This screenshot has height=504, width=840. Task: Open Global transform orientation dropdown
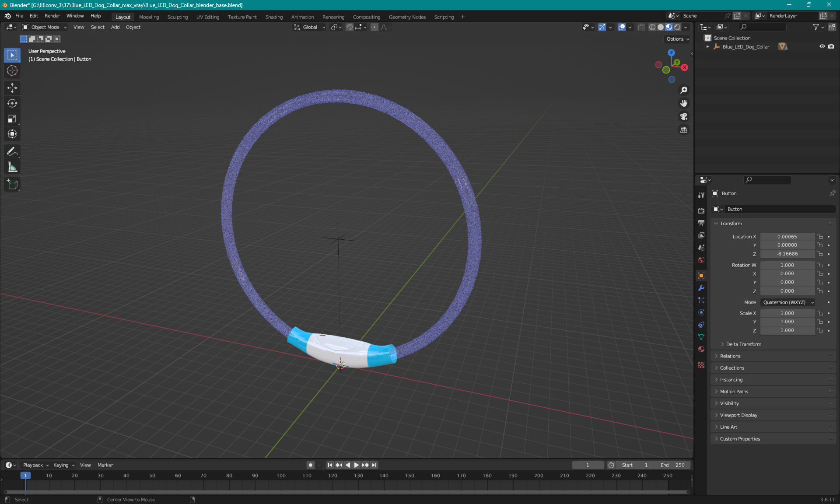[310, 27]
